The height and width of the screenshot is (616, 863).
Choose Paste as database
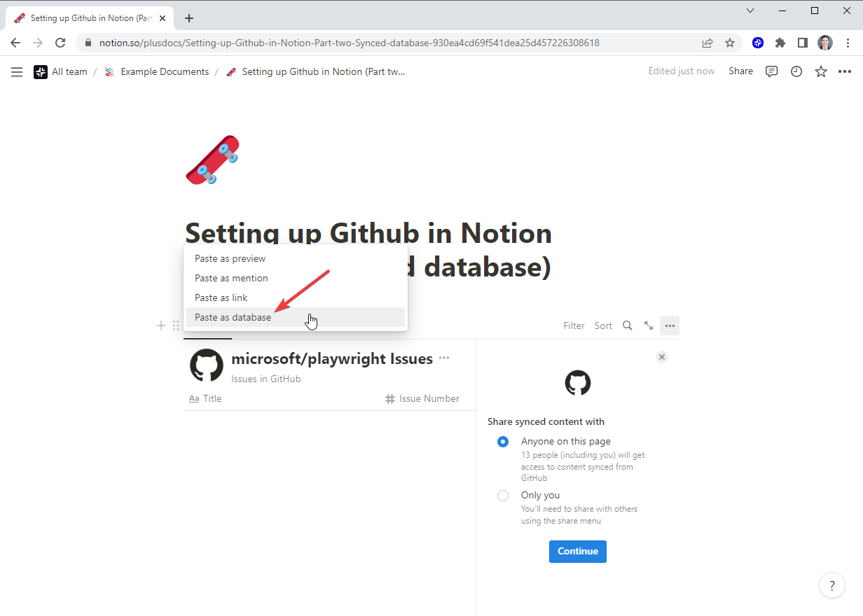[296, 317]
